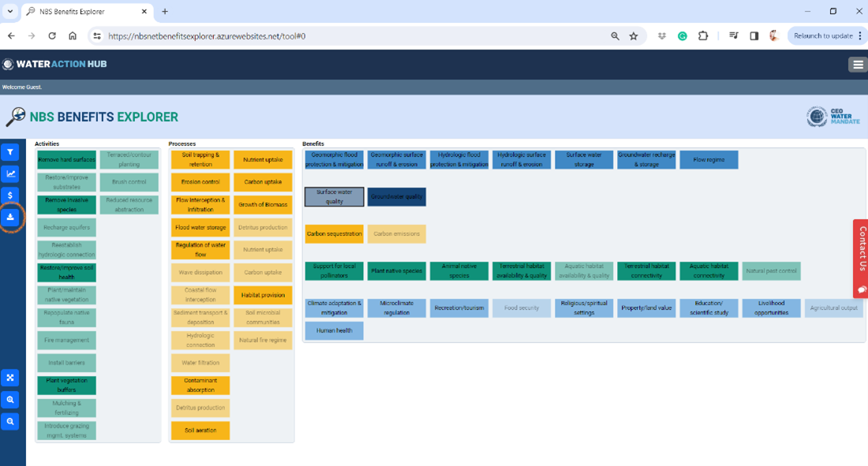
Task: Toggle the Remove hard surfaces activity
Action: [x=66, y=160]
